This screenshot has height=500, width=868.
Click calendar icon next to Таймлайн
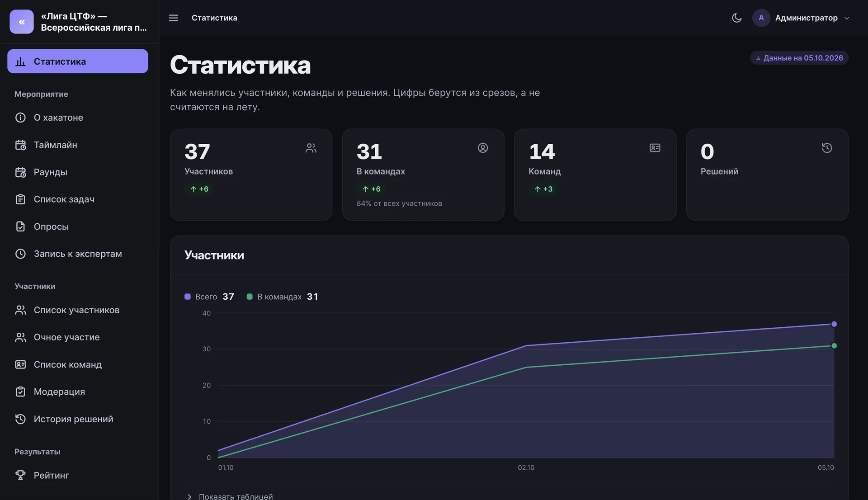coord(20,145)
